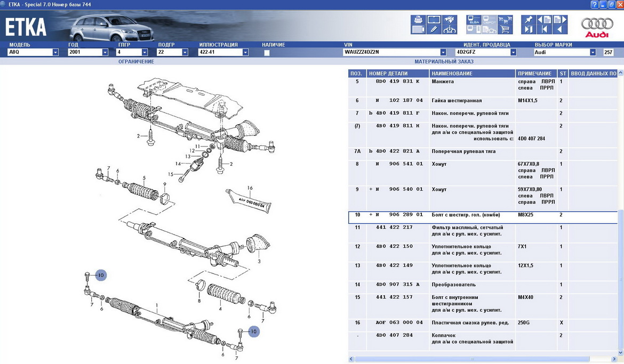Click the pencil edit icon
Viewport: 624px width, 364px height.
[434, 30]
